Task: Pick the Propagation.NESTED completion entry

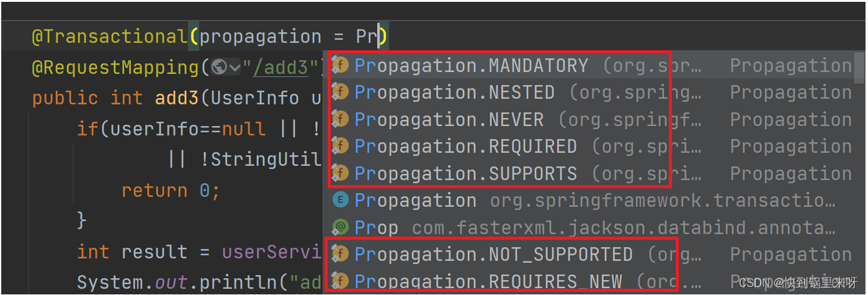Action: pos(455,93)
